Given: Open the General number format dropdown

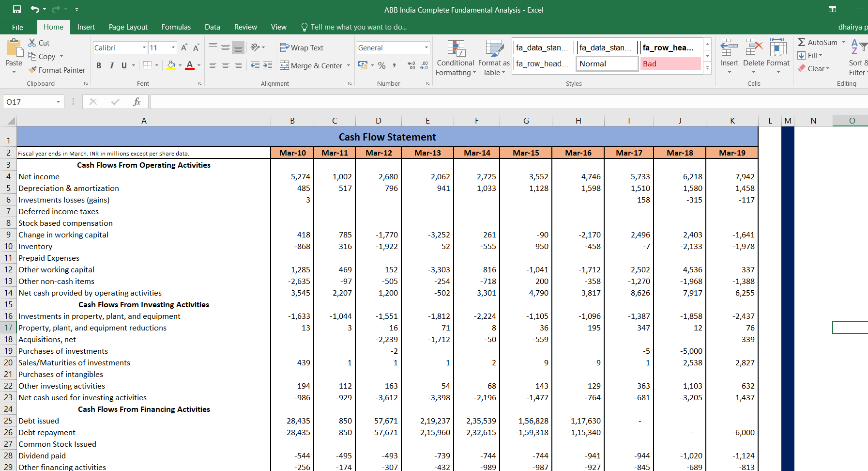Looking at the screenshot, I should coord(426,47).
